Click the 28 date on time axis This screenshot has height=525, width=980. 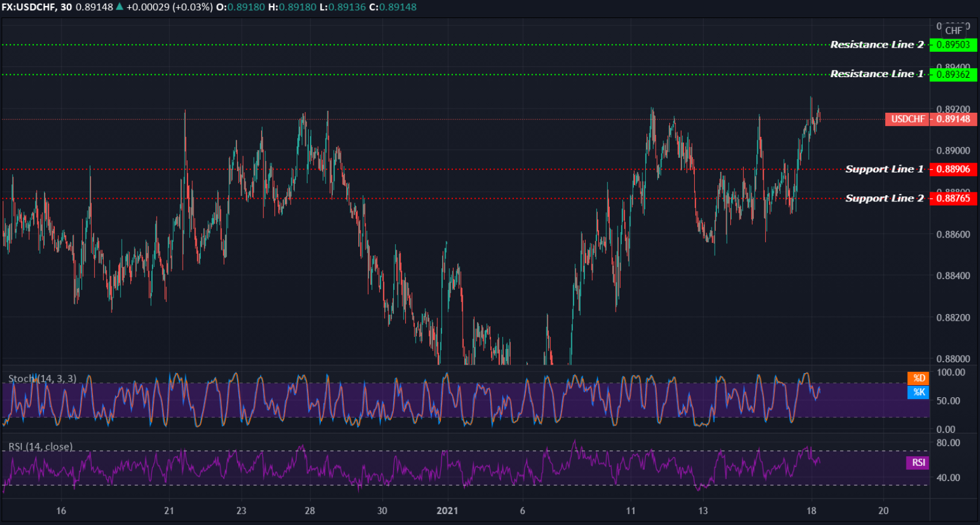pos(310,511)
